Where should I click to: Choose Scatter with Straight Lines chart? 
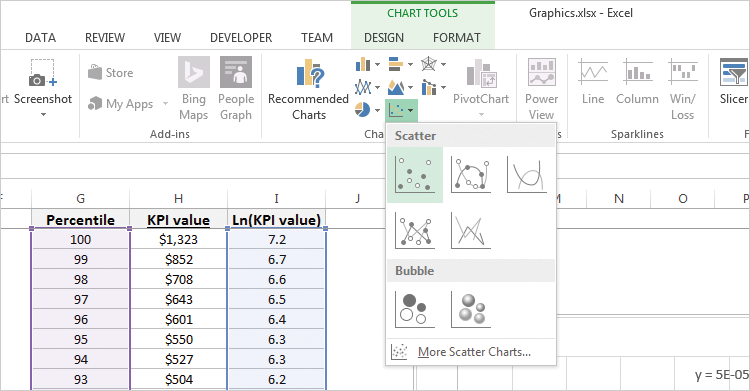tap(471, 231)
